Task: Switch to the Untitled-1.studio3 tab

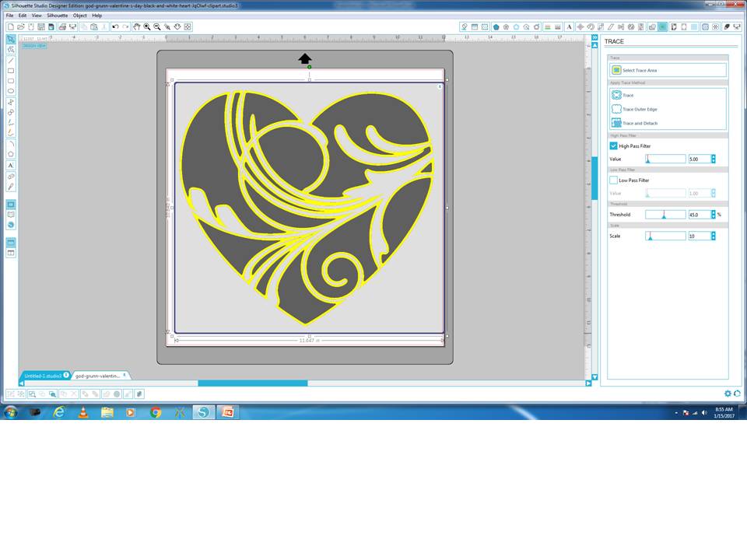Action: [x=43, y=375]
